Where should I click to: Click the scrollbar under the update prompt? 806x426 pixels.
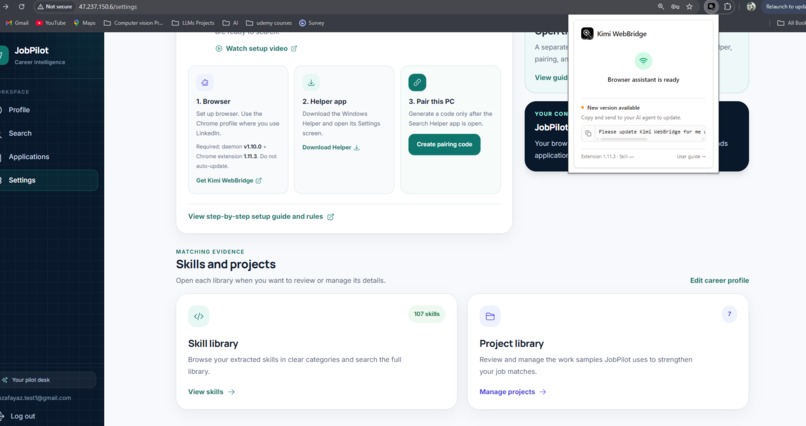click(x=622, y=139)
